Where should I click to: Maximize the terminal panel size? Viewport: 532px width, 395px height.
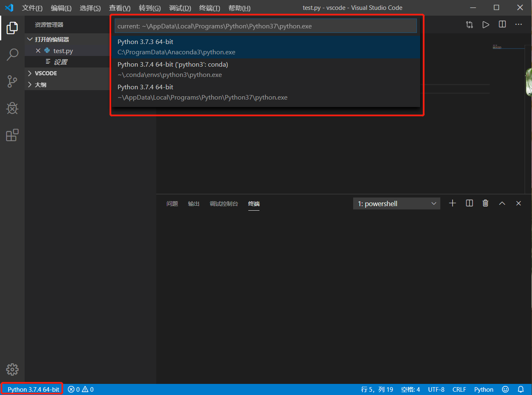pos(502,203)
